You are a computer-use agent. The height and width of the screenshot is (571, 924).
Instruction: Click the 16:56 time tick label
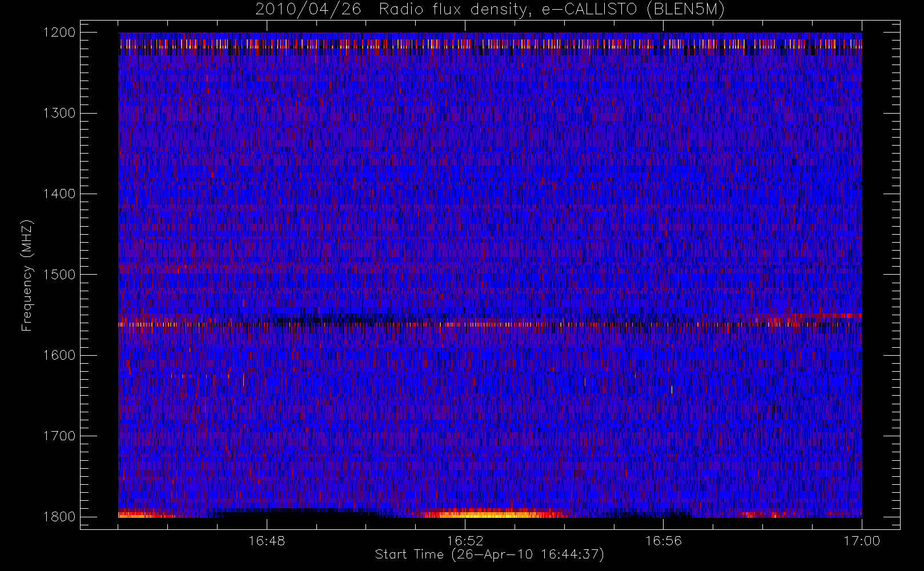pyautogui.click(x=664, y=541)
